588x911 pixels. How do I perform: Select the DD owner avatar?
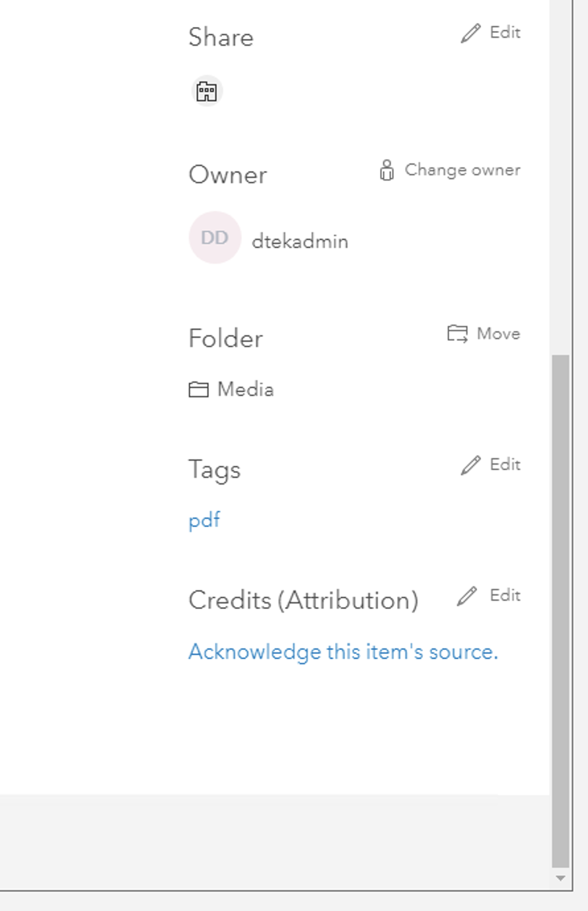(x=215, y=237)
